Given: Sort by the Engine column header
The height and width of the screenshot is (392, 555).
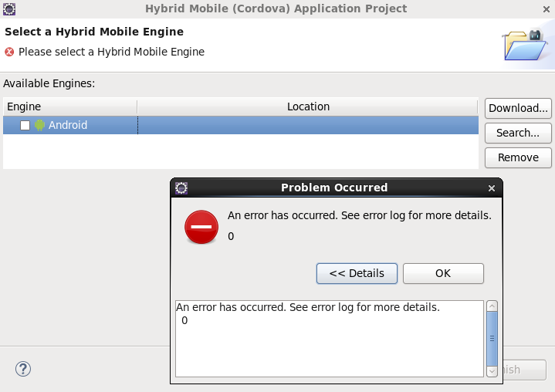Looking at the screenshot, I should point(69,106).
